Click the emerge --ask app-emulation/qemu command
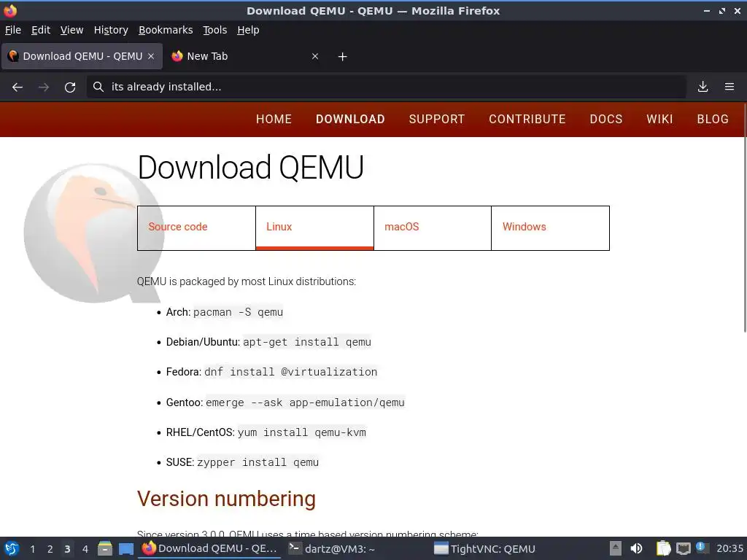 tap(305, 402)
